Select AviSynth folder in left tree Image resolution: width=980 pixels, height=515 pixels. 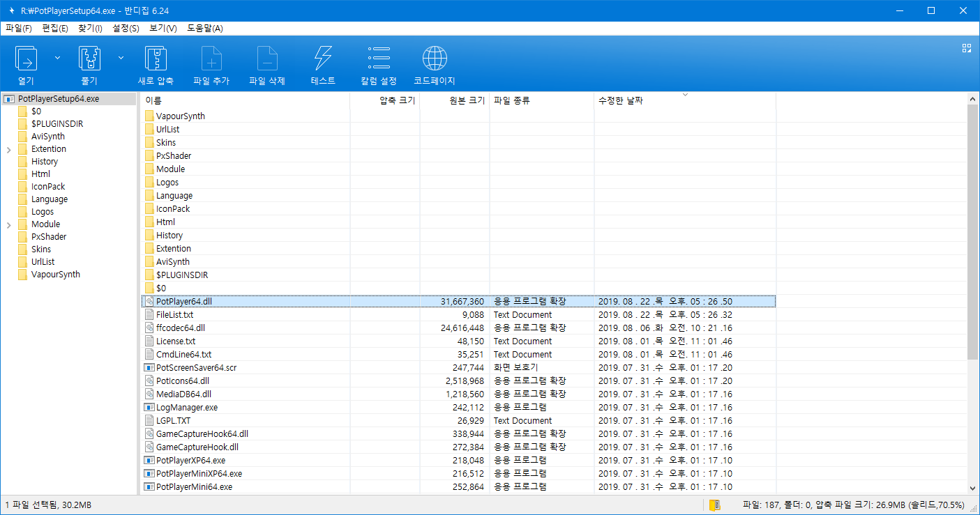click(47, 137)
